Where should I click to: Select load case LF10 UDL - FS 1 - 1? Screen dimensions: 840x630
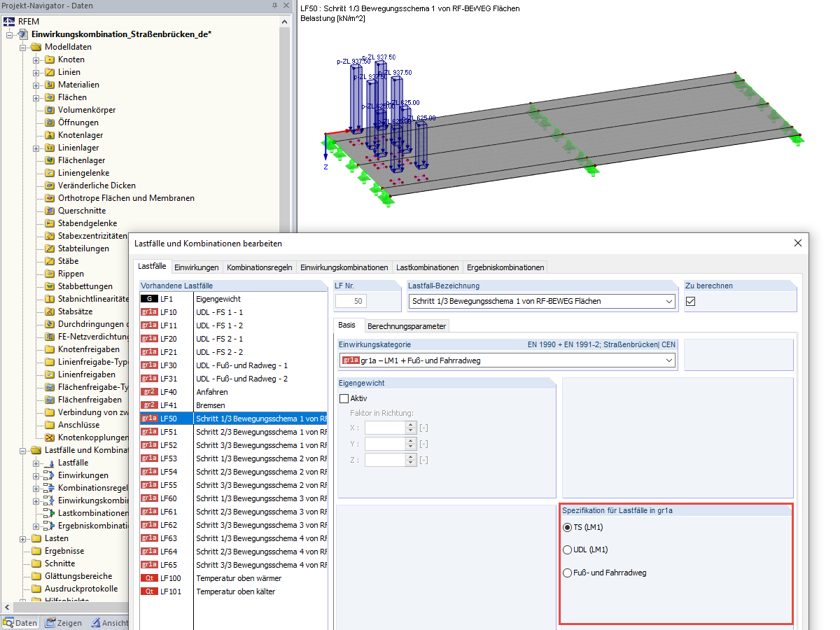click(x=233, y=312)
